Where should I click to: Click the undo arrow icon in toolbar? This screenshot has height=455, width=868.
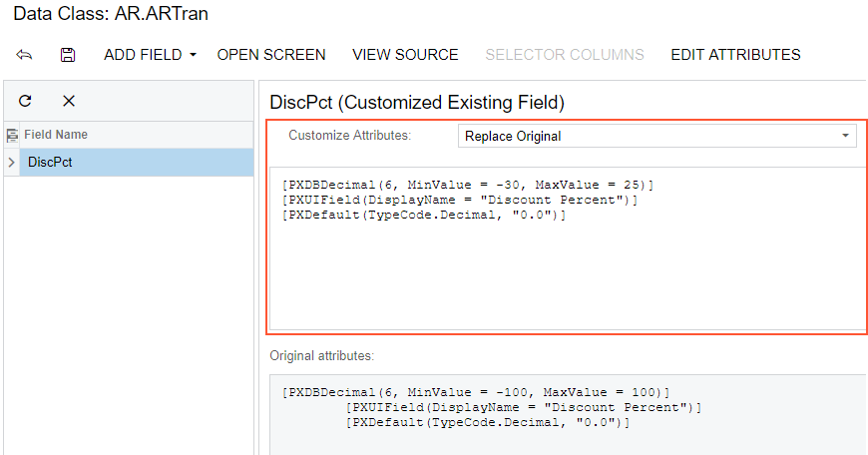(x=25, y=55)
